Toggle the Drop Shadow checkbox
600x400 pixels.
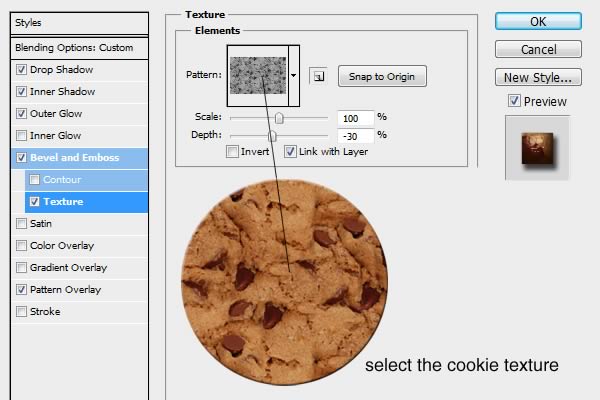coord(21,70)
